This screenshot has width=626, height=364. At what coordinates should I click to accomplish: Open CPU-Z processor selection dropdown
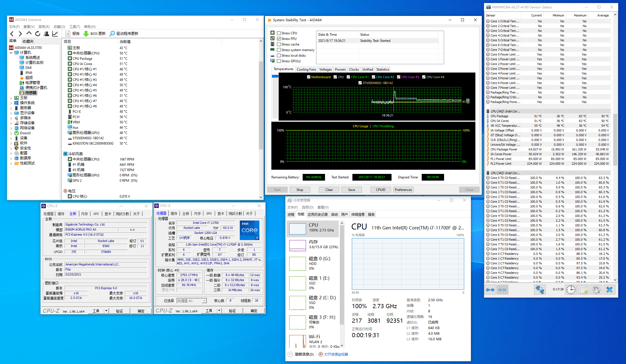pyautogui.click(x=204, y=301)
